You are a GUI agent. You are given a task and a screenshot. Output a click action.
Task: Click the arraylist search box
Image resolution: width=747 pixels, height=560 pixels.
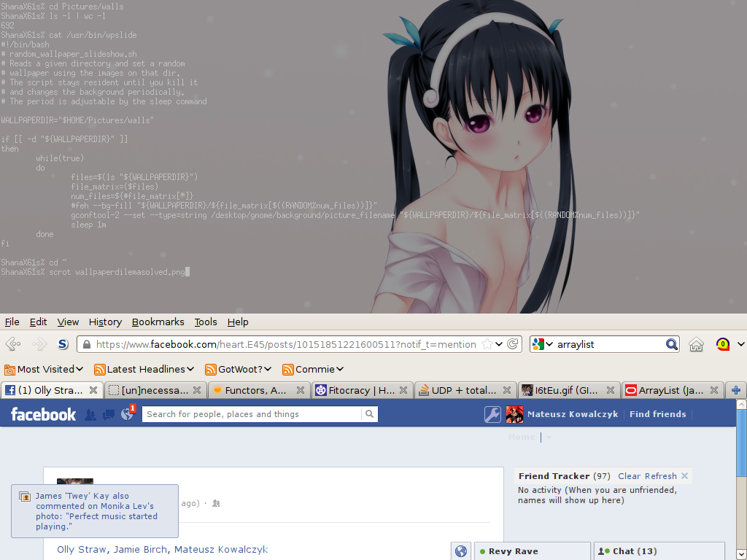(610, 344)
